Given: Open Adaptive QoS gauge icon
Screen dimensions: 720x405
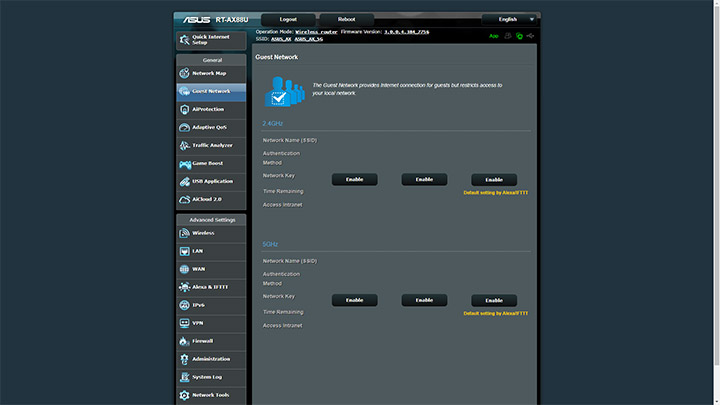Looking at the screenshot, I should click(184, 127).
